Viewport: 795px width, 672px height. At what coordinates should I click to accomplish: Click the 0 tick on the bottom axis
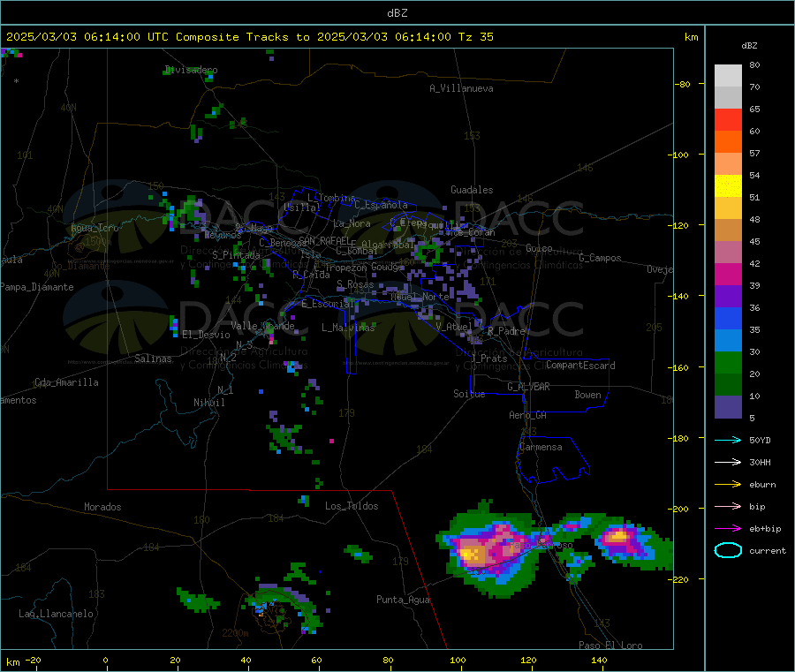105,660
